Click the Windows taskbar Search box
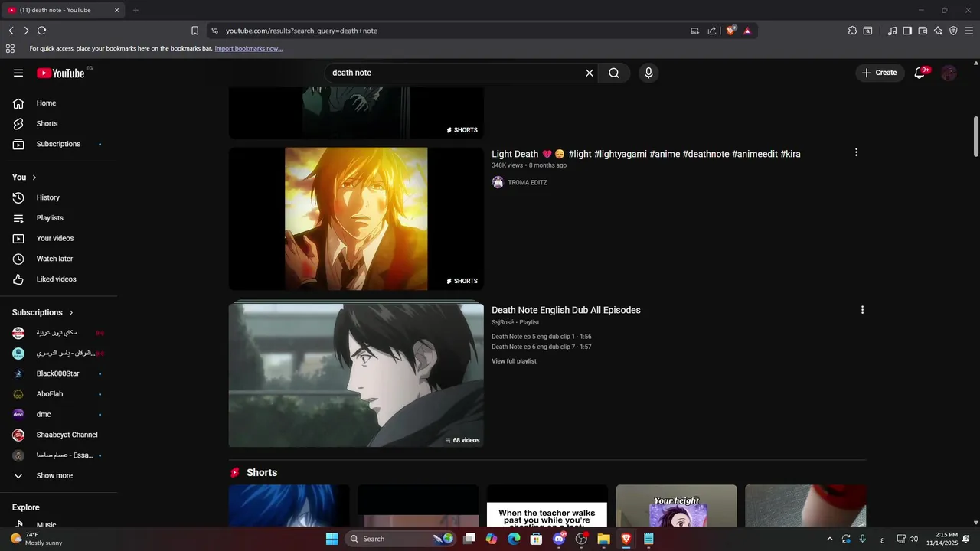980x551 pixels. click(400, 539)
